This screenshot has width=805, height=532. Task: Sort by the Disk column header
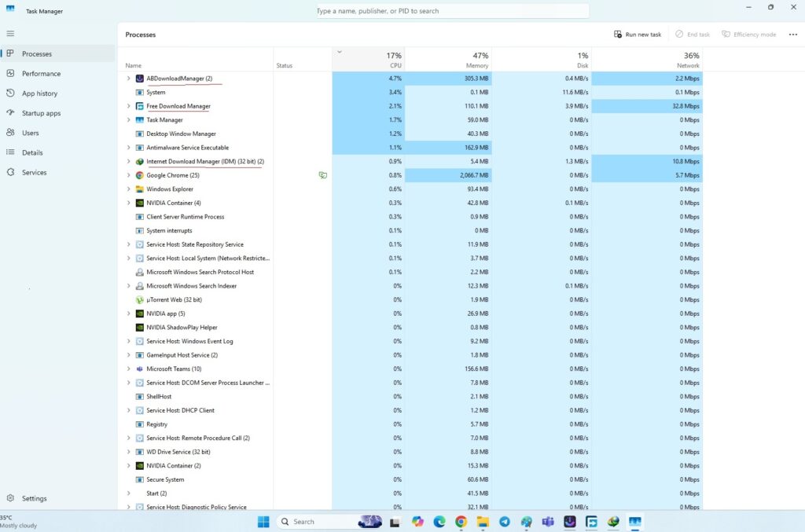pyautogui.click(x=542, y=59)
